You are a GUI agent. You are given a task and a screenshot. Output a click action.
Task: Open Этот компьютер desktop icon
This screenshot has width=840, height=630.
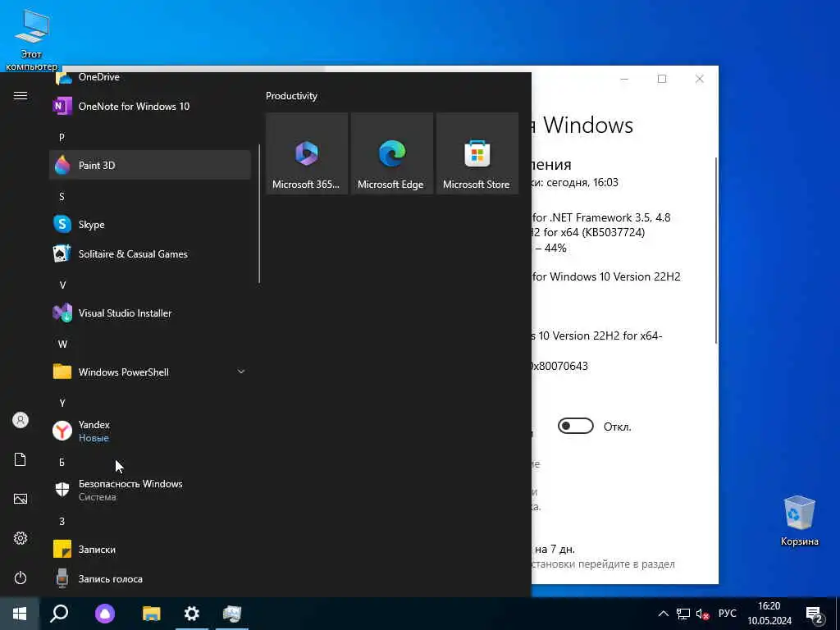click(31, 40)
